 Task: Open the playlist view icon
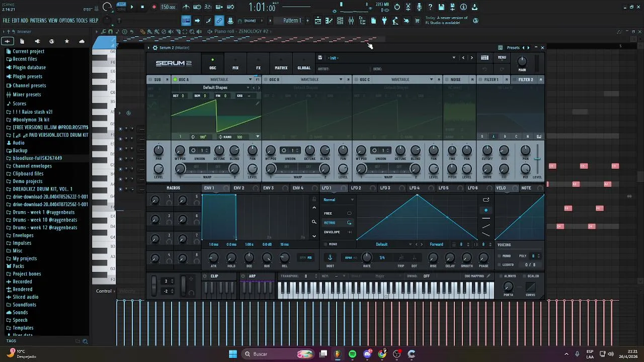pos(318,21)
